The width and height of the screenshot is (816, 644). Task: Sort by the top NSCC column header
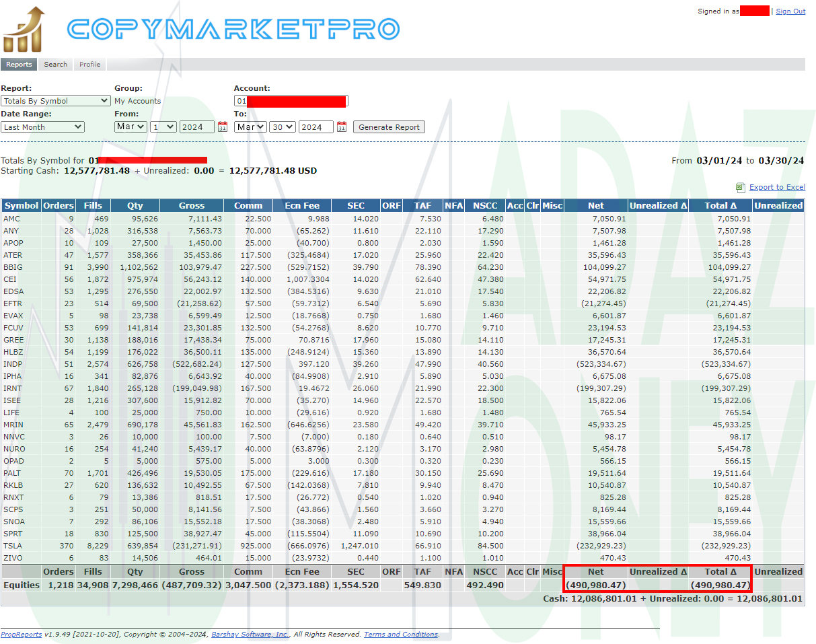tap(485, 206)
